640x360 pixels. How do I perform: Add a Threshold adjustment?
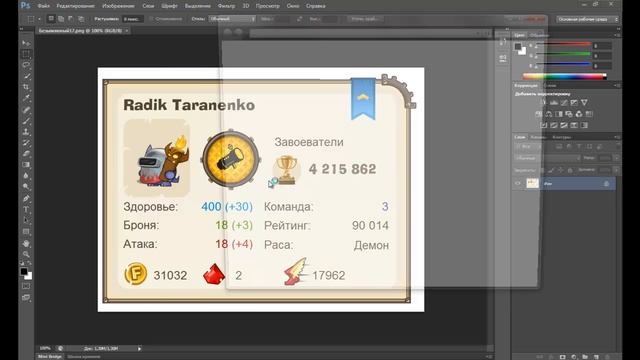[x=564, y=125]
